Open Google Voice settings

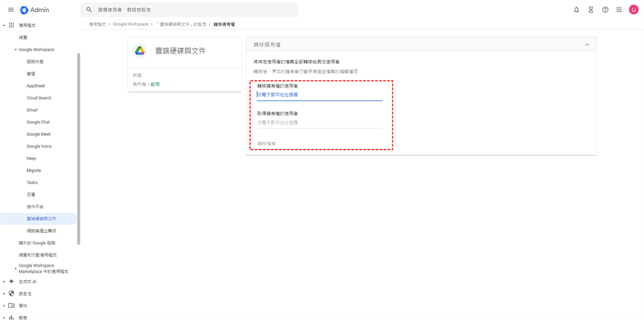click(39, 146)
